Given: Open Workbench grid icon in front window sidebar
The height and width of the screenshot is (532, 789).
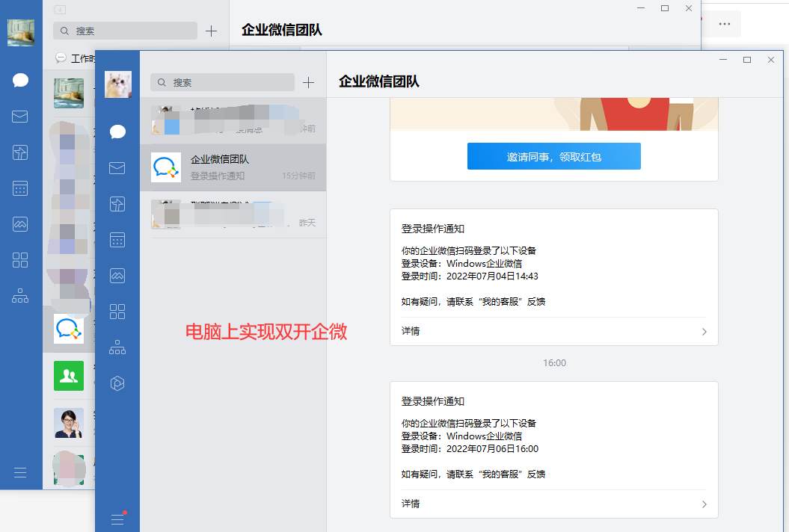Looking at the screenshot, I should [117, 312].
